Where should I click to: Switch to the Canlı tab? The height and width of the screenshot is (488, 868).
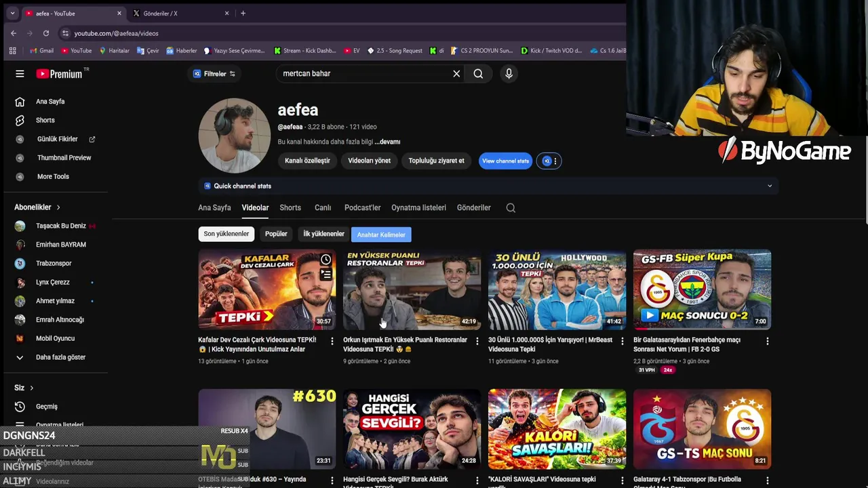(323, 207)
